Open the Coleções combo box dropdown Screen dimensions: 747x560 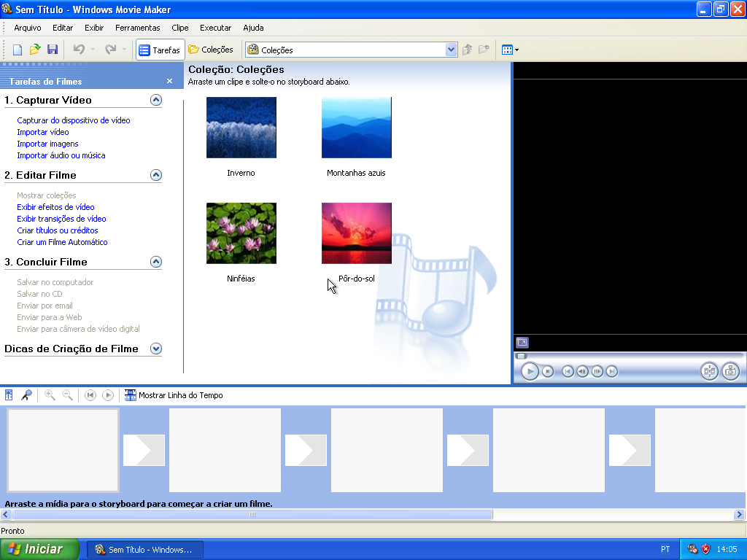click(451, 50)
